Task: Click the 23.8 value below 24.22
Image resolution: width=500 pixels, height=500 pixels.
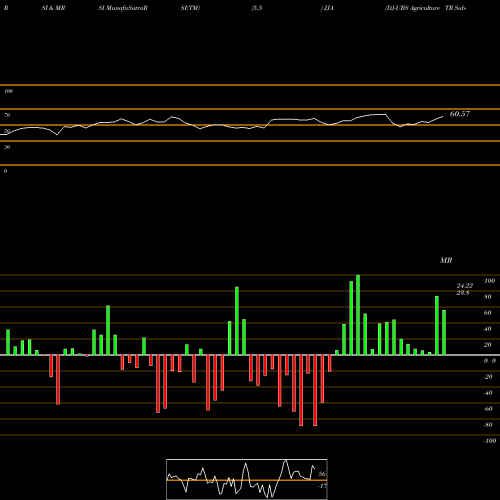Action: pos(463,293)
